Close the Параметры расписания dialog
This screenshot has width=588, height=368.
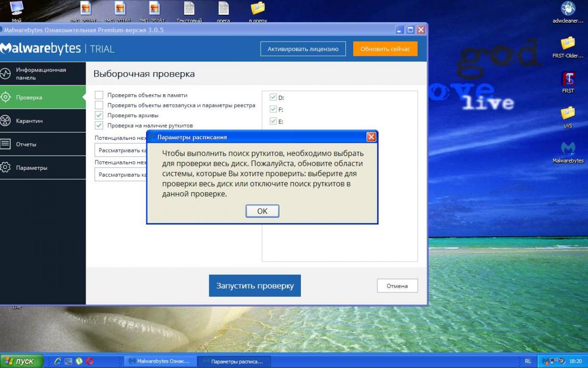pos(371,137)
